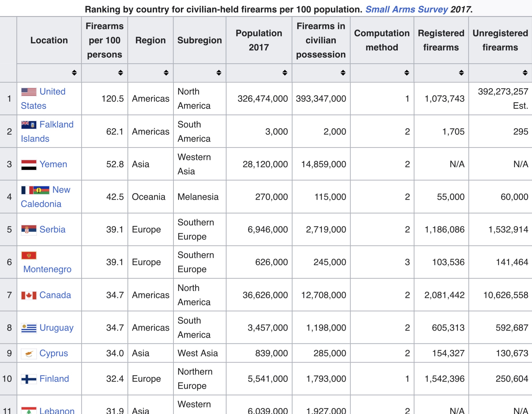Open the Finland country link
The height and width of the screenshot is (414, 532).
click(54, 379)
